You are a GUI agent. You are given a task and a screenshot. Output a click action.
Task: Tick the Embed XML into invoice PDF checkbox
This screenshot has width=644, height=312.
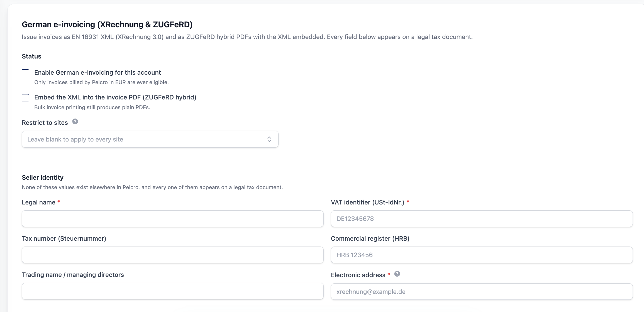(25, 98)
